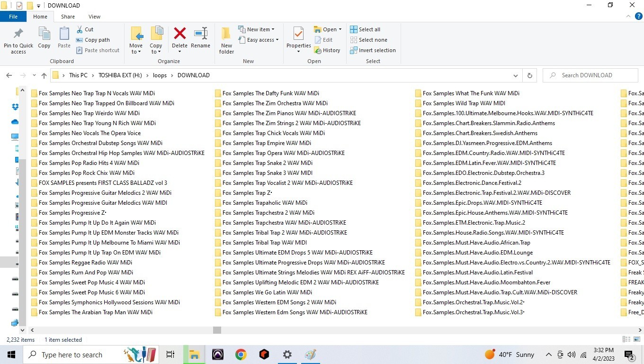
Task: Switch to the View ribbon tab
Action: click(94, 17)
